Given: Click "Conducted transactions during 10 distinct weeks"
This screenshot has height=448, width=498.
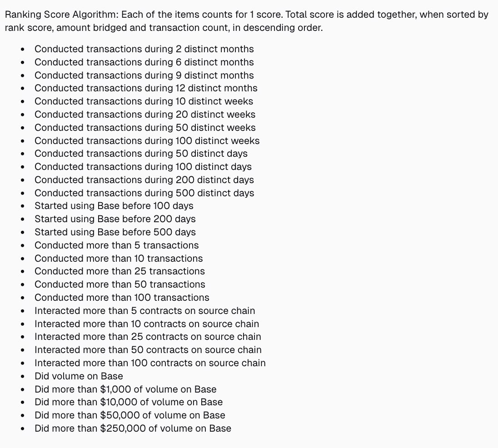Looking at the screenshot, I should pyautogui.click(x=144, y=101).
